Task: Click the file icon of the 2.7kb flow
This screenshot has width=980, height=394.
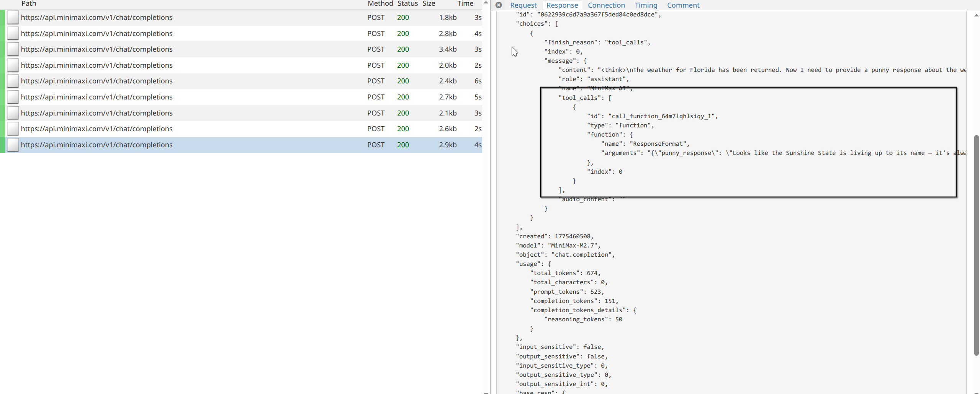Action: 13,97
